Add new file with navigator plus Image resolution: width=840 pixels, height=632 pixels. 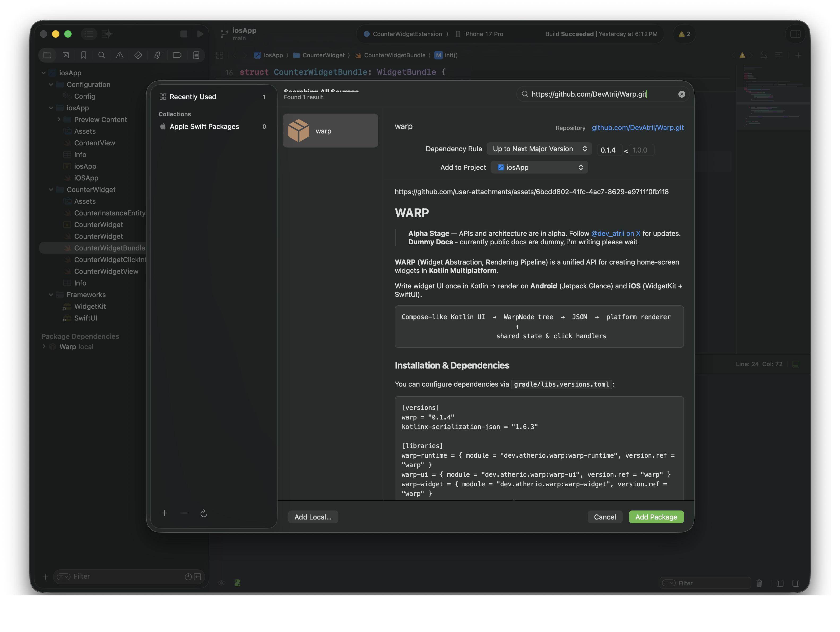(x=45, y=577)
